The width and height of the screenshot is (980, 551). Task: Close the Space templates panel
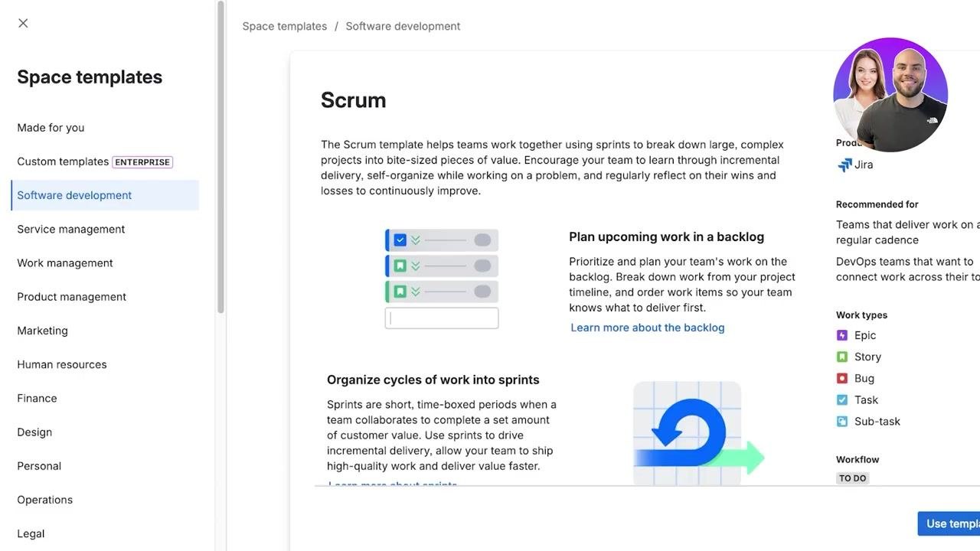(23, 23)
